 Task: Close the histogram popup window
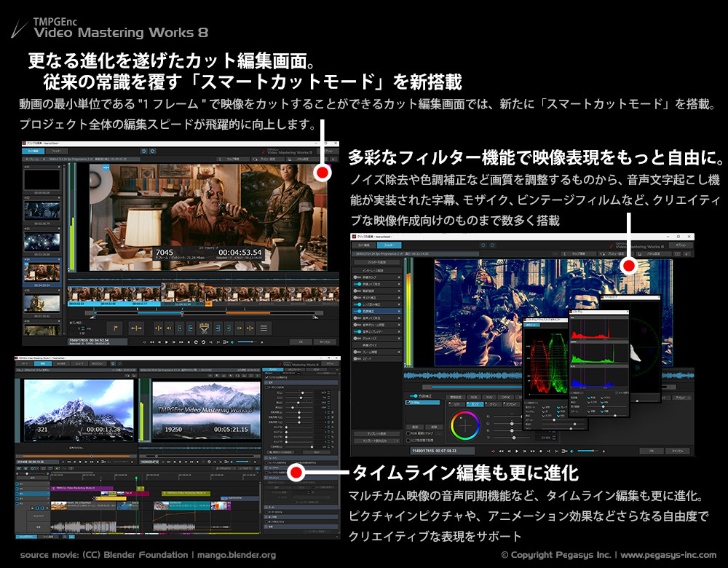pos(628,312)
